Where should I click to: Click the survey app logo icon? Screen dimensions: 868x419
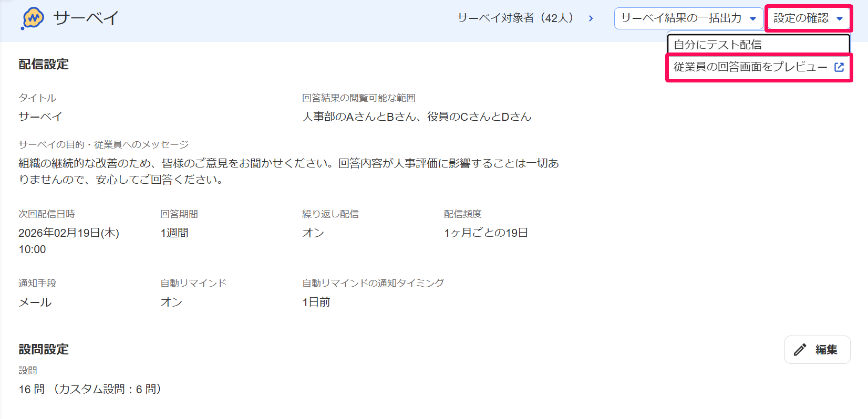pos(33,18)
